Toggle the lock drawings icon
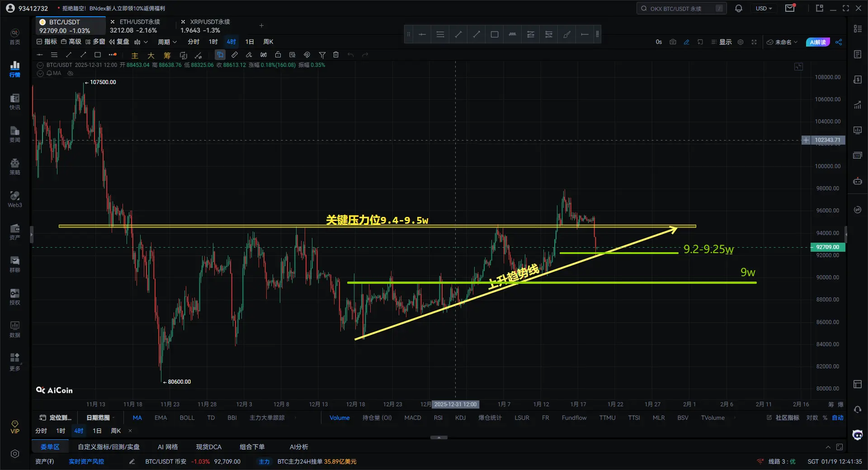Screen dimensions: 868x470 point(278,55)
